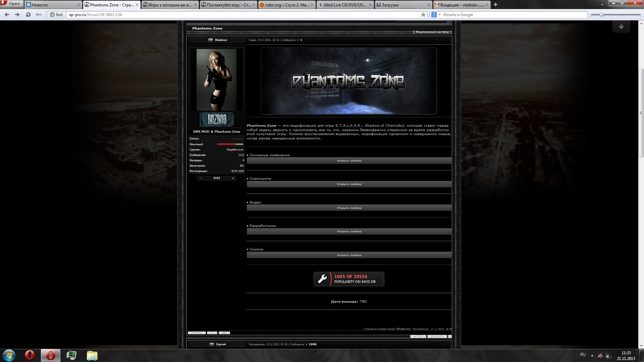This screenshot has height=362, width=644.
Task: Expand Скриншоты spoiler
Action: pos(349,184)
